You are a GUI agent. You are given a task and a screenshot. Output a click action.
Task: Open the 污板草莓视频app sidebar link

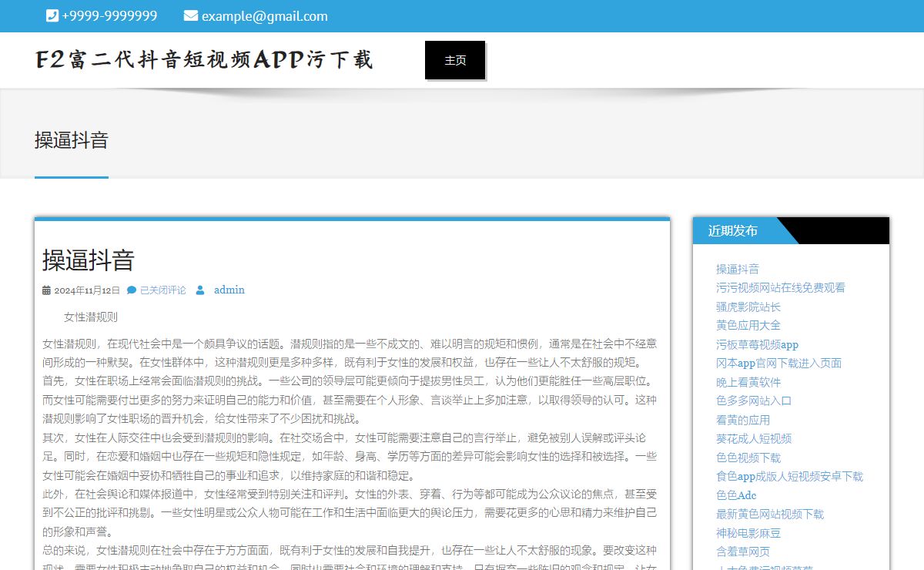(758, 344)
